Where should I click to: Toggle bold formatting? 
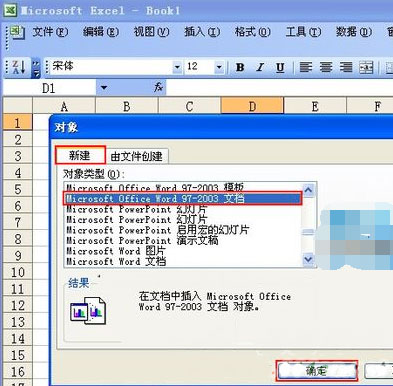(x=239, y=68)
